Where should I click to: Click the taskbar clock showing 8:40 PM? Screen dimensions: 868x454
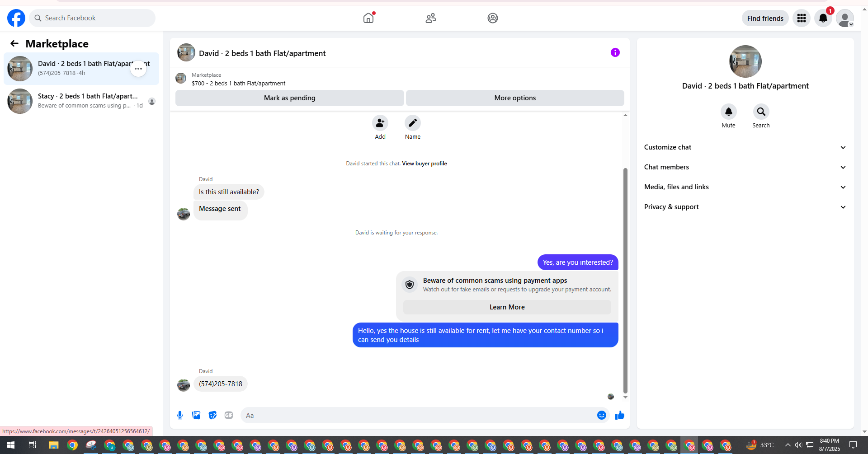[x=830, y=445]
